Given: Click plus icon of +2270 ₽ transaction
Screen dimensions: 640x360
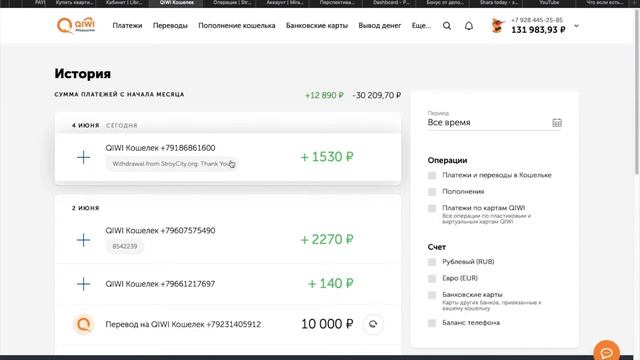Looking at the screenshot, I should pos(83,240).
